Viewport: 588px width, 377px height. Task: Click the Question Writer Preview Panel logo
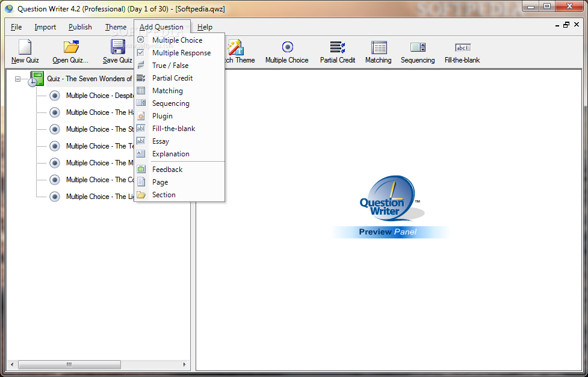pyautogui.click(x=389, y=207)
